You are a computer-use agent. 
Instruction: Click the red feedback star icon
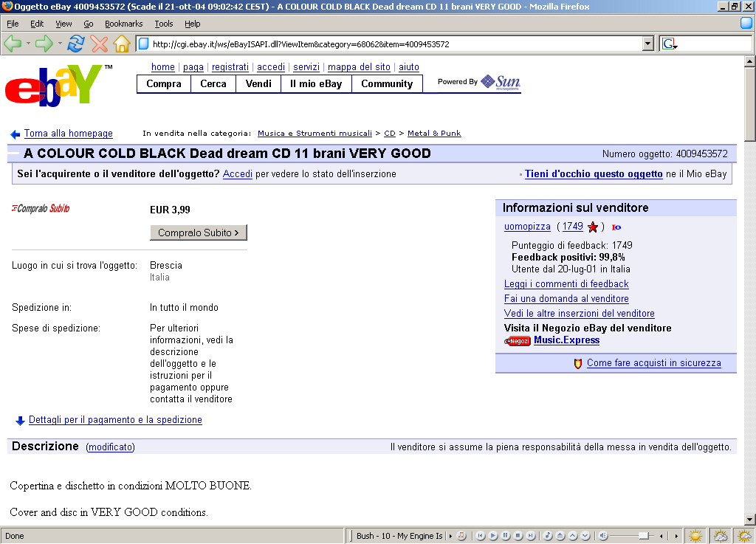[593, 227]
